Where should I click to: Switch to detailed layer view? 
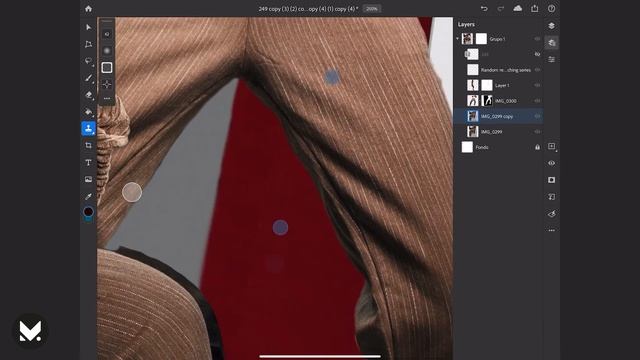[551, 42]
